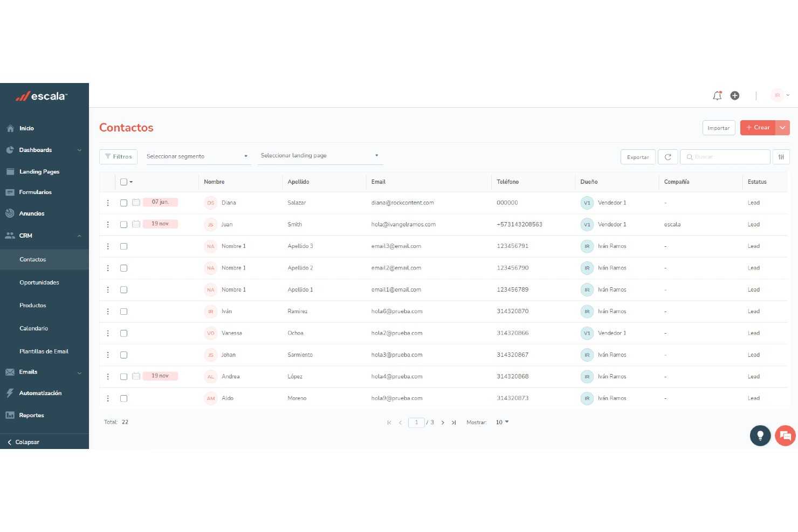The image size is (798, 532).
Task: Toggle the select-all contacts checkbox
Action: (x=123, y=182)
